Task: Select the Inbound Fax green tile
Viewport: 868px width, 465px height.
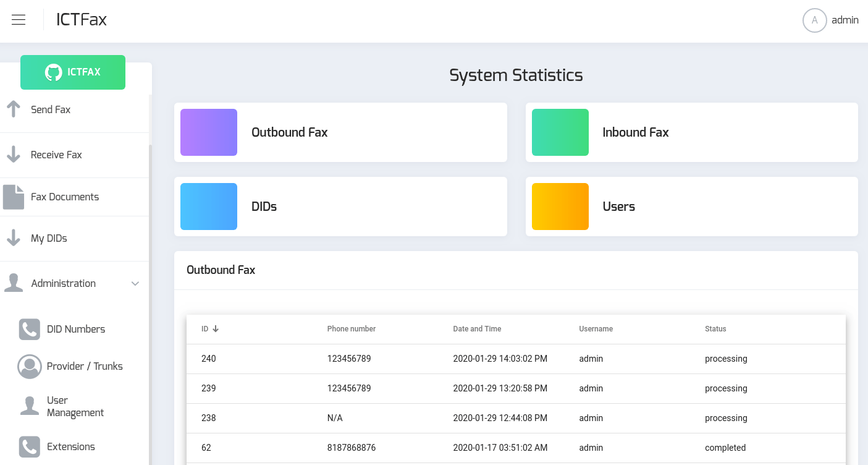Action: 560,132
